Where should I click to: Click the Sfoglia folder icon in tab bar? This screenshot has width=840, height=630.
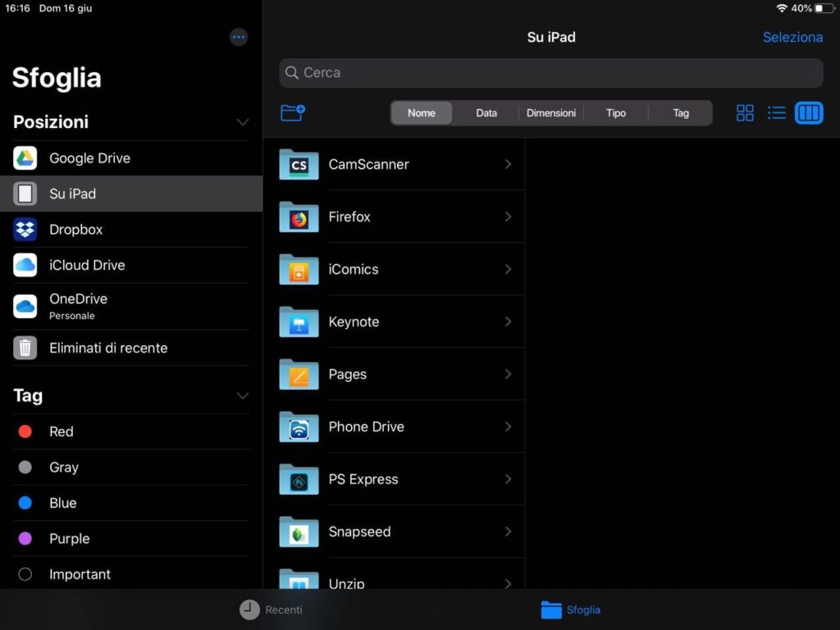click(x=551, y=609)
